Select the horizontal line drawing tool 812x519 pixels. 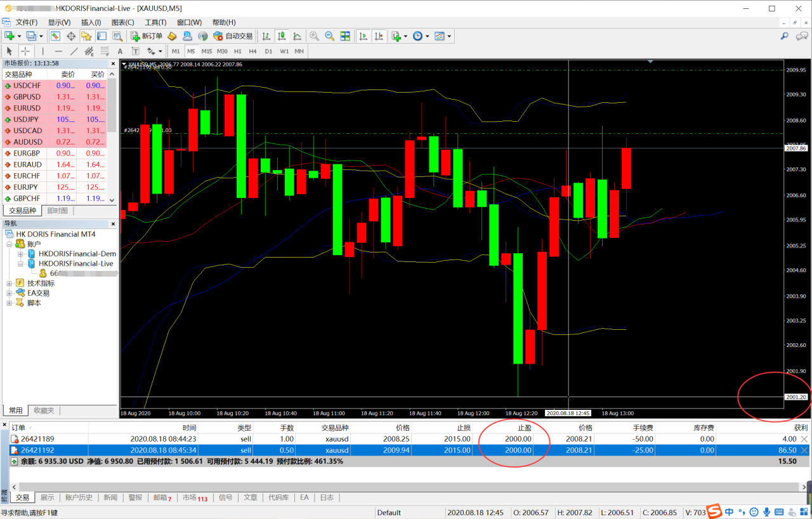click(58, 51)
